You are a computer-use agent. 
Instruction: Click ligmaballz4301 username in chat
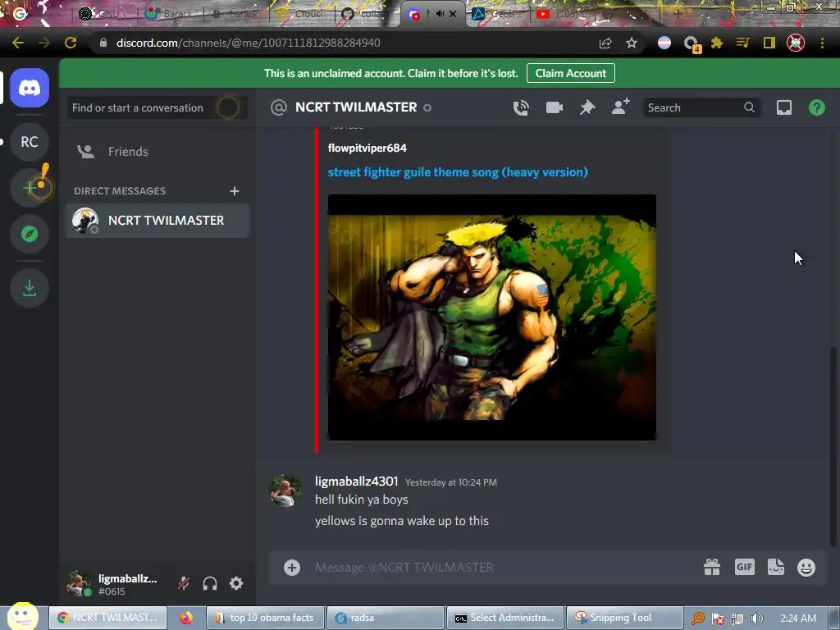[x=356, y=482]
